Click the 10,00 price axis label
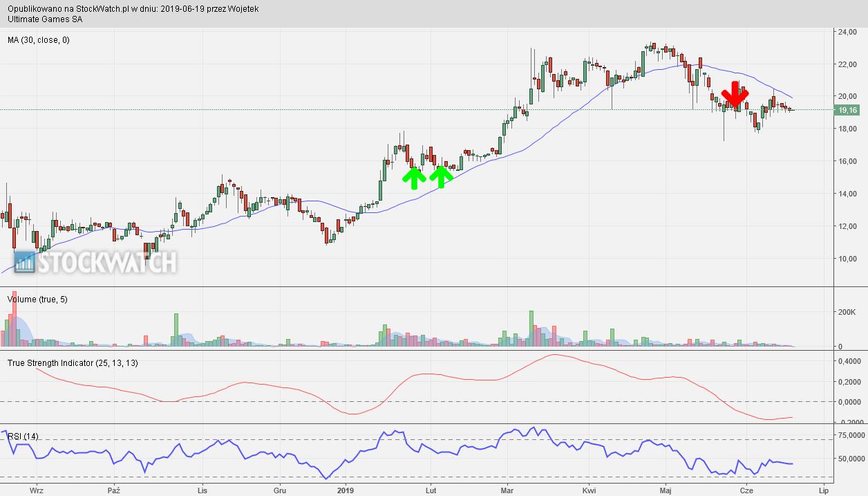 tap(847, 259)
